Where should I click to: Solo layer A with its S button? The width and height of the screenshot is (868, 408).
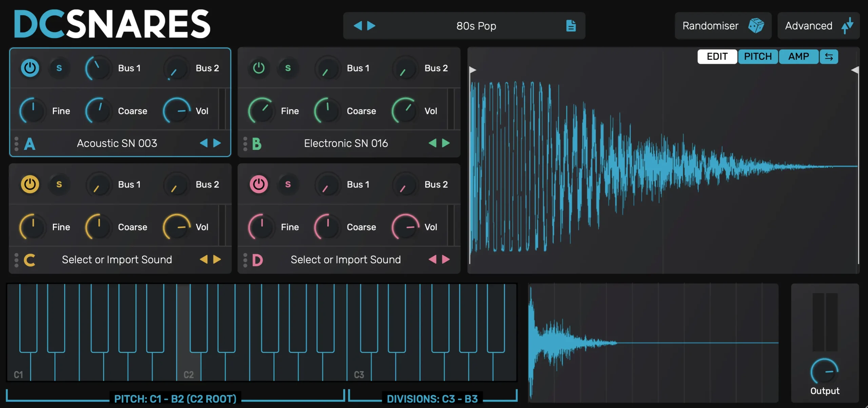(x=59, y=68)
